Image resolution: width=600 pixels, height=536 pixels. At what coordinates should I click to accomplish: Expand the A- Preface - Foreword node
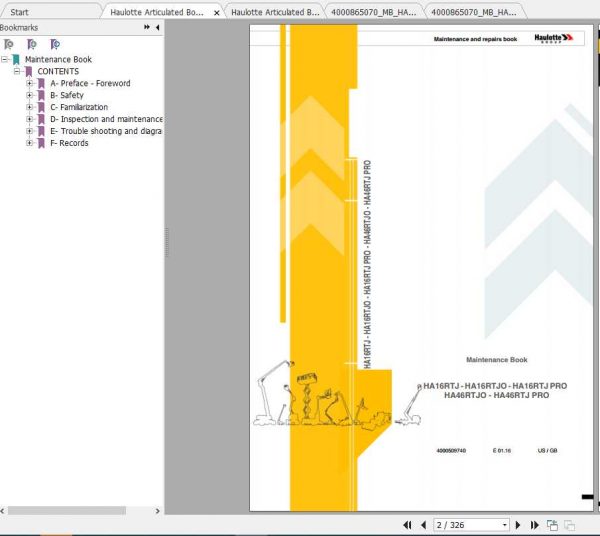29,83
